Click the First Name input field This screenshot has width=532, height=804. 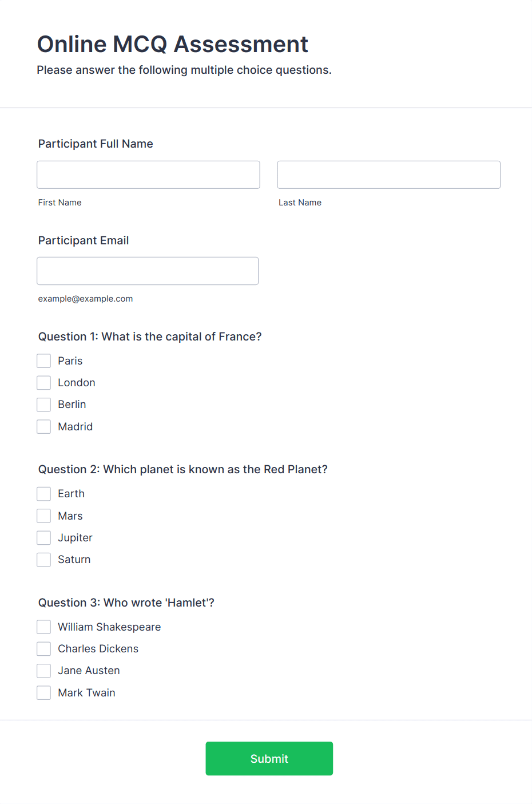pos(148,175)
